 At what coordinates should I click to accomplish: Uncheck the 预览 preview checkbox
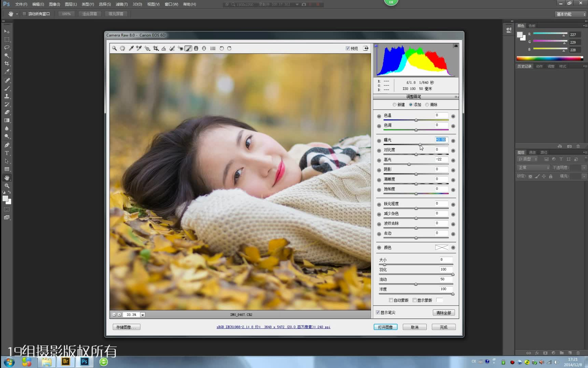pos(348,48)
